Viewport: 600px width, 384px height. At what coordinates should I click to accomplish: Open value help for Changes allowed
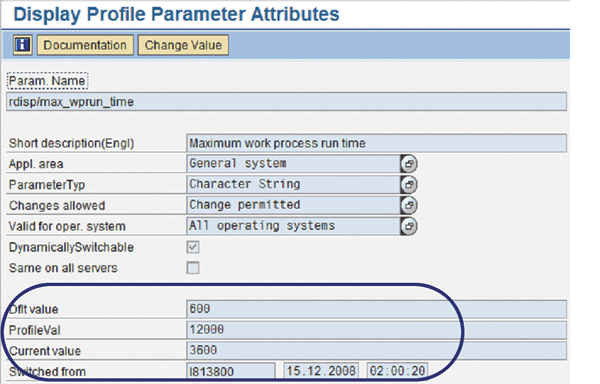[409, 205]
